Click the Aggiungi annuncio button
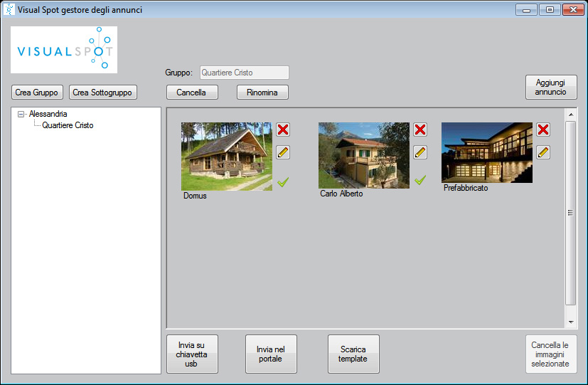The height and width of the screenshot is (385, 588). [550, 87]
